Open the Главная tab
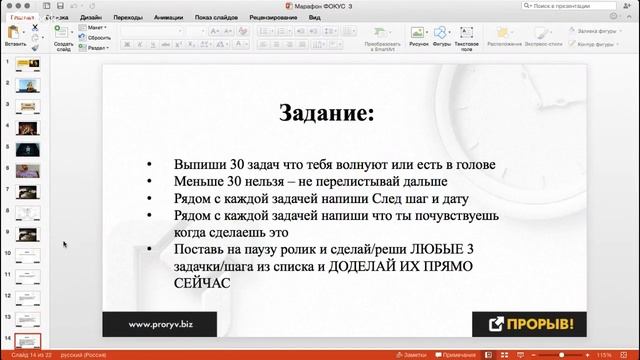 coord(22,18)
